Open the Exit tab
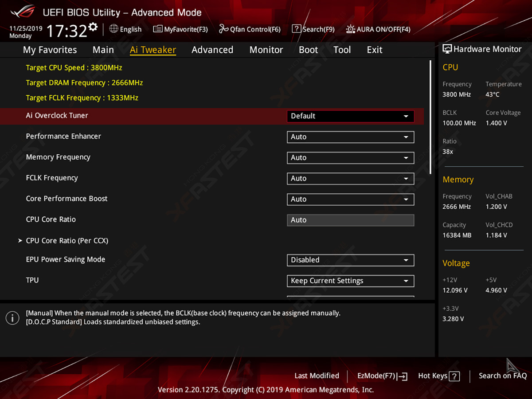Screen dimensions: 532x399 click(375, 50)
